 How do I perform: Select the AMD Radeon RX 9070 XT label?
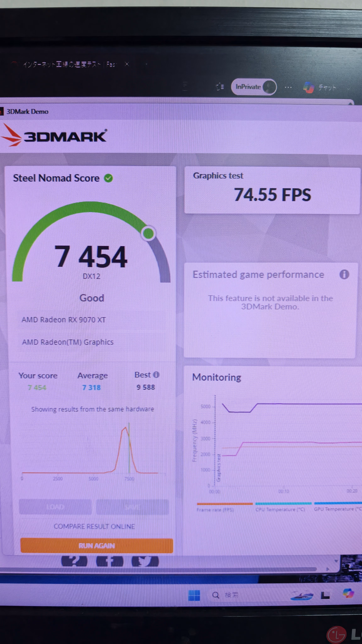click(64, 320)
